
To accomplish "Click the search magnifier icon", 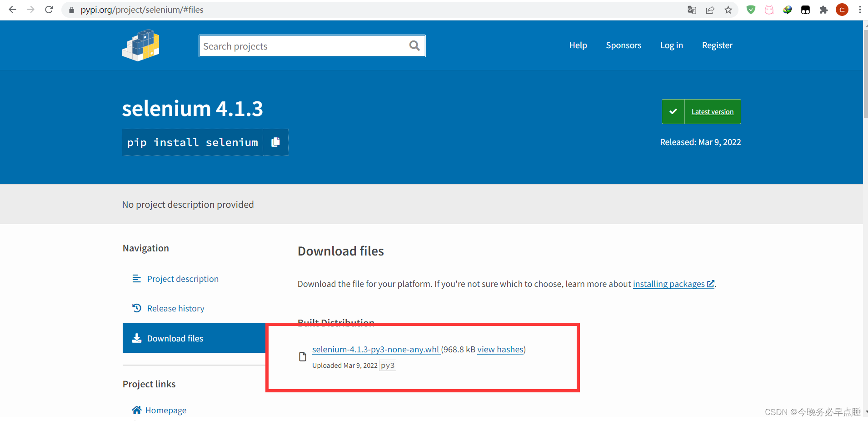I will point(414,45).
